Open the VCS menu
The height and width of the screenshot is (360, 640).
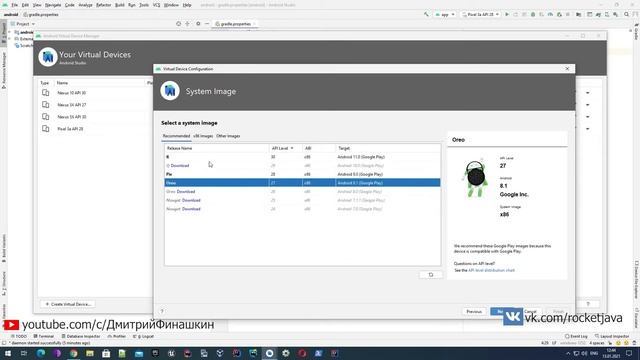click(156, 5)
